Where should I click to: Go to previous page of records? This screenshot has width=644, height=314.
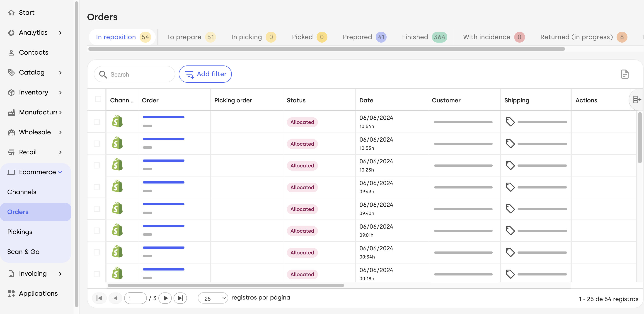point(116,298)
